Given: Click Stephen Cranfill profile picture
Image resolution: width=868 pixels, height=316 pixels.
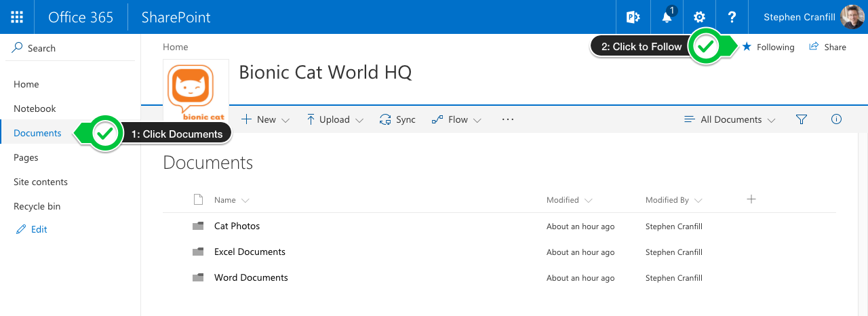Looking at the screenshot, I should coord(852,17).
